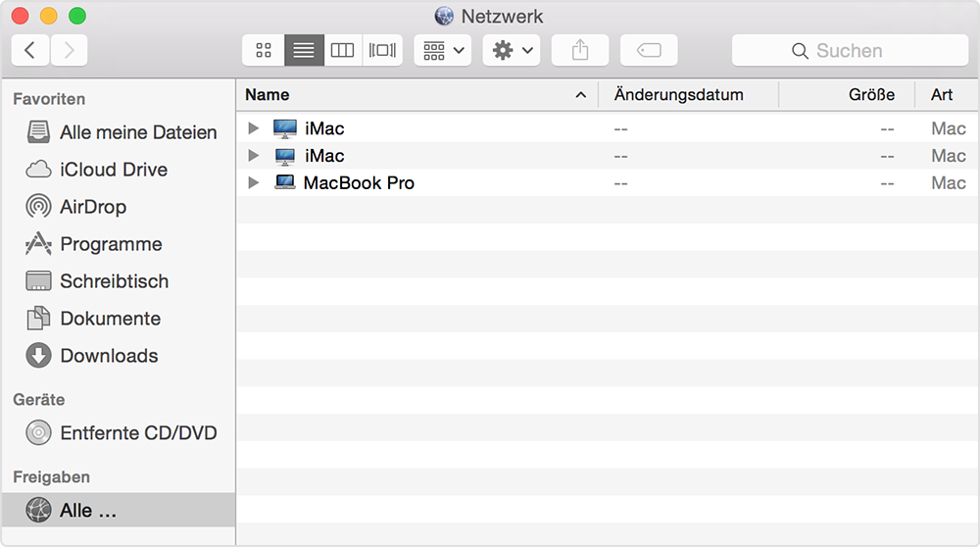Click the Geräte section header
Screen dimensions: 980x547
(x=39, y=399)
